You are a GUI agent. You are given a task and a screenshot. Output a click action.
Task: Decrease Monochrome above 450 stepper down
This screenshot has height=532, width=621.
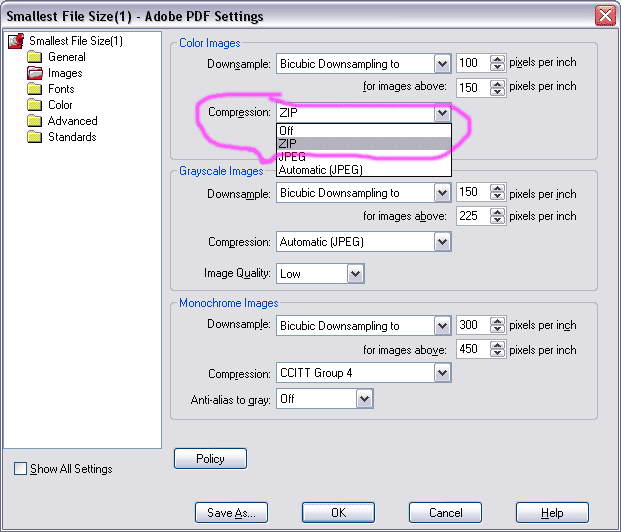tap(498, 354)
